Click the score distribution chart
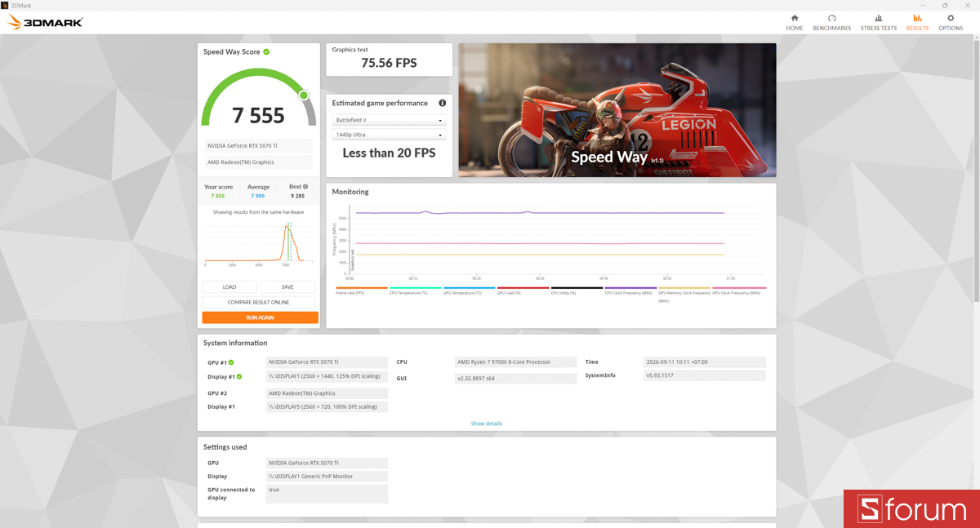The height and width of the screenshot is (528, 980). (260, 242)
